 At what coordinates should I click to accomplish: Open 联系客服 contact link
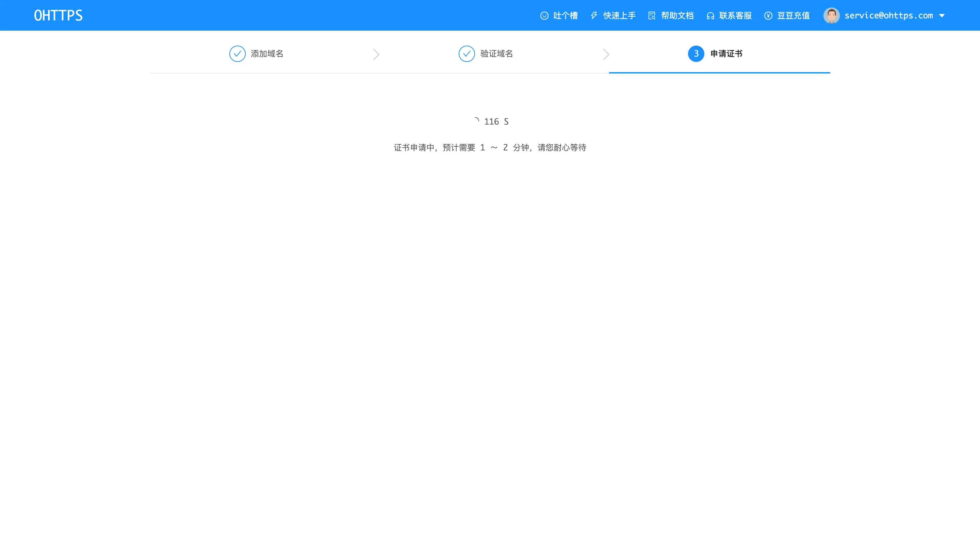(735, 16)
